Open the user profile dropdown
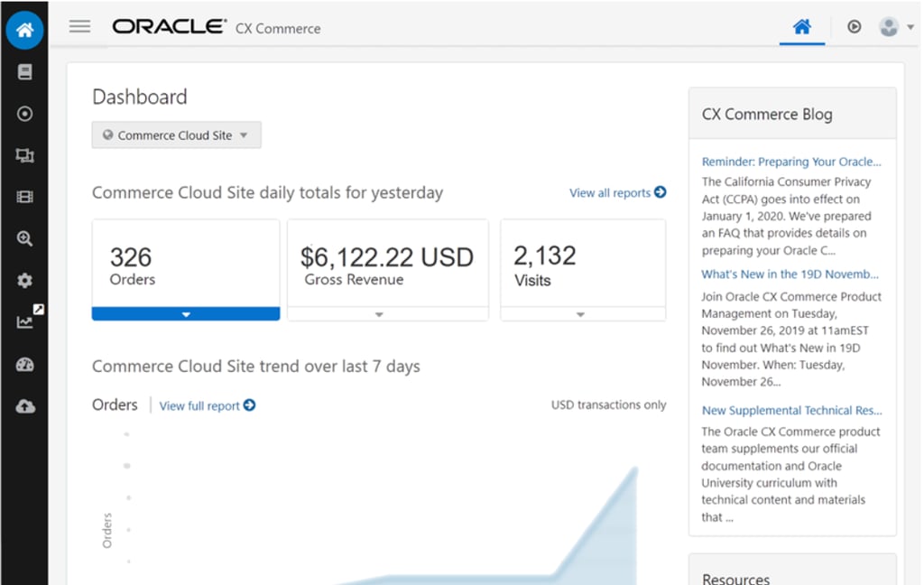Screen dimensions: 924x585 pyautogui.click(x=896, y=27)
